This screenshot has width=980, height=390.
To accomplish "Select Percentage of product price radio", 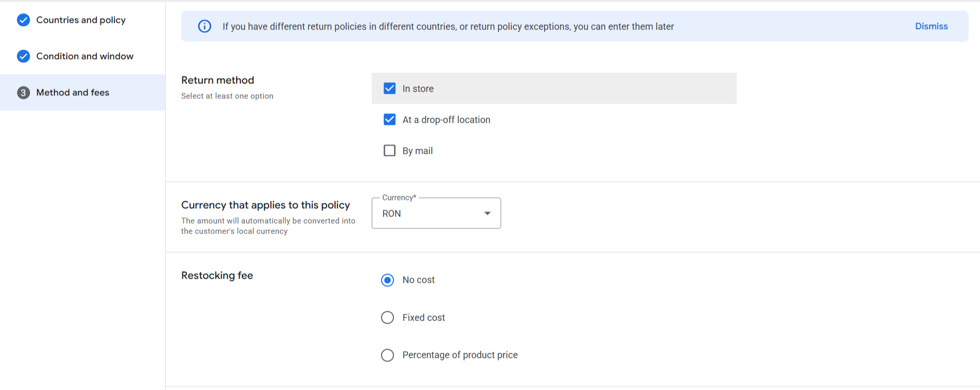I will coord(387,355).
